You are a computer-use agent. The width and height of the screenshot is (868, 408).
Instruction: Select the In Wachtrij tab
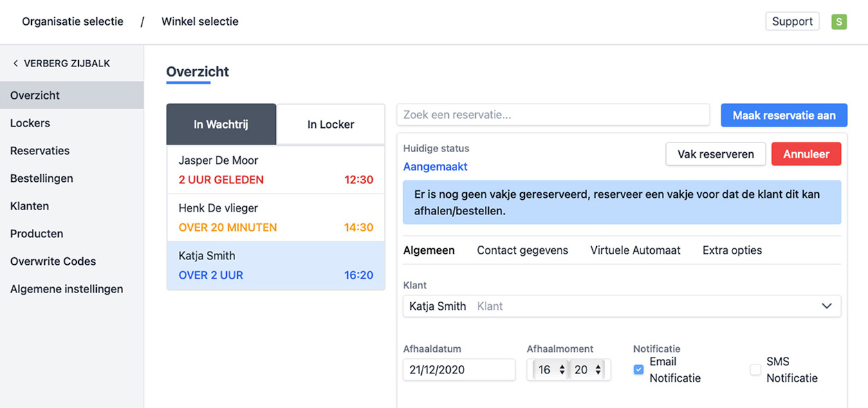pyautogui.click(x=221, y=124)
